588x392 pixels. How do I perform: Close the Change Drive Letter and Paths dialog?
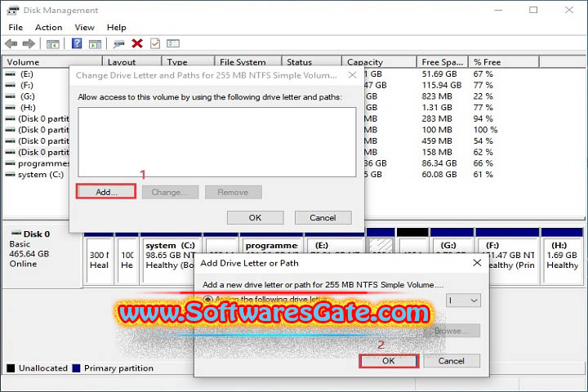352,75
